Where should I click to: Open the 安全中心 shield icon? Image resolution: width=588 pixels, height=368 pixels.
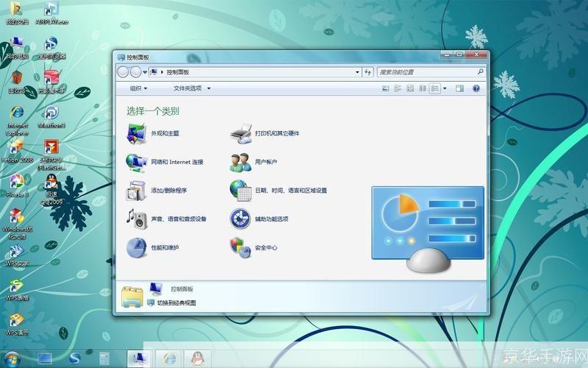241,248
